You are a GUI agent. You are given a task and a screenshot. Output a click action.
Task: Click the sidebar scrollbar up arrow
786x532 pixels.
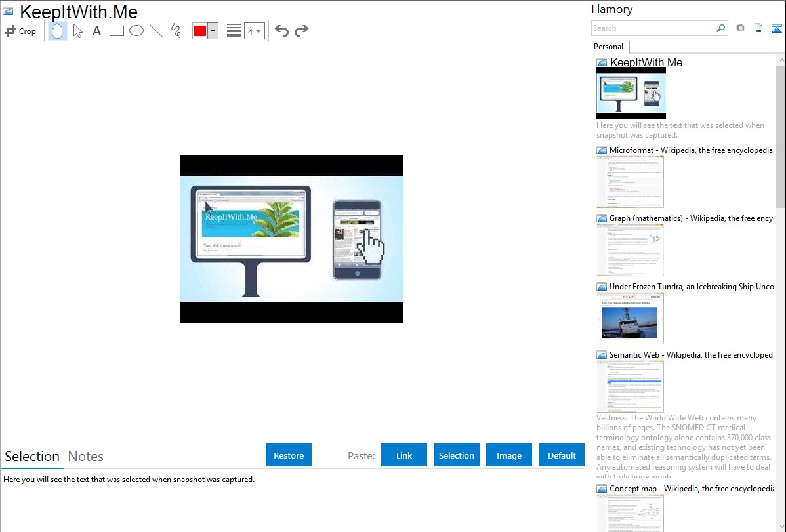click(x=781, y=60)
